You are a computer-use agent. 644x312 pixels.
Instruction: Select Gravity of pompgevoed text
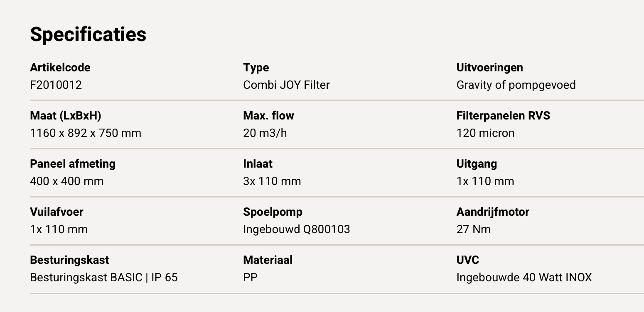516,85
